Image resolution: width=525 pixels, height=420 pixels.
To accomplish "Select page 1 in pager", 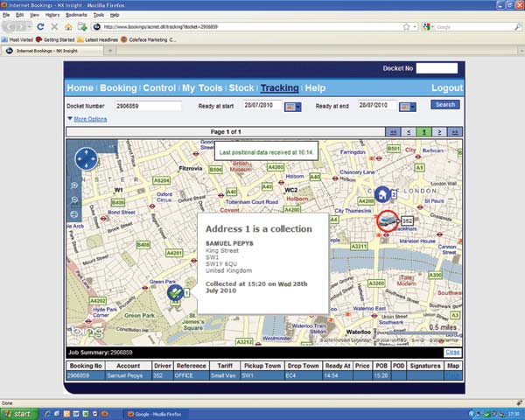I will (x=423, y=132).
